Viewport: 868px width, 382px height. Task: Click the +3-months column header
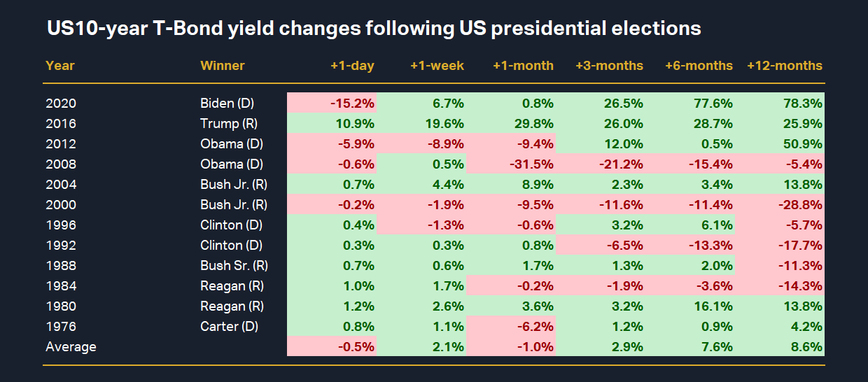(x=609, y=66)
